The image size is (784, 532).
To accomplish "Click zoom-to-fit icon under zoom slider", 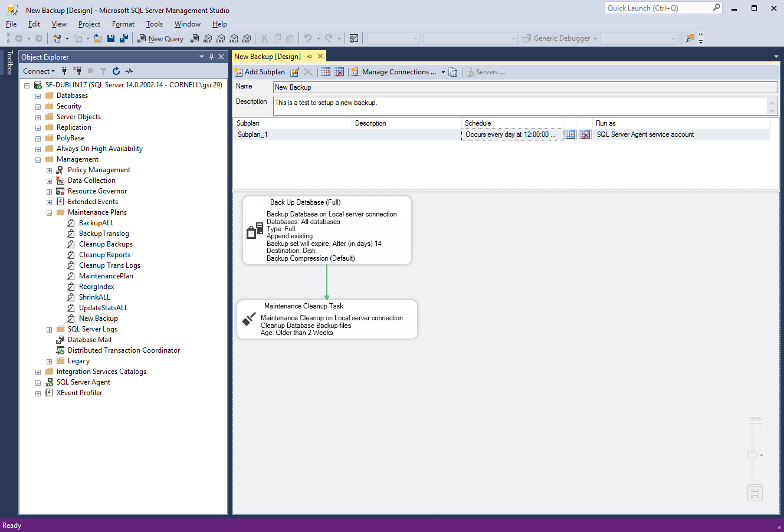I will click(755, 494).
